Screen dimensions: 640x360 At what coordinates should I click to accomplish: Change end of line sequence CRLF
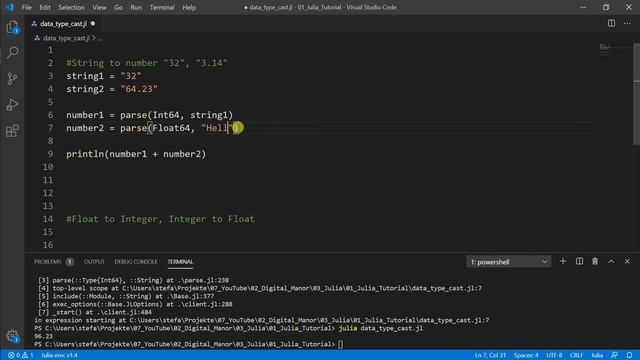click(576, 355)
